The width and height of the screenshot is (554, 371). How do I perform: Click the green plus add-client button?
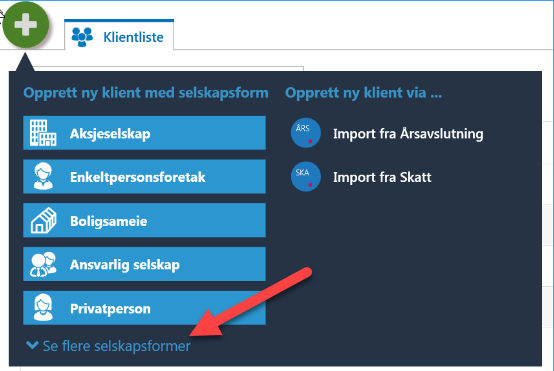[x=25, y=25]
